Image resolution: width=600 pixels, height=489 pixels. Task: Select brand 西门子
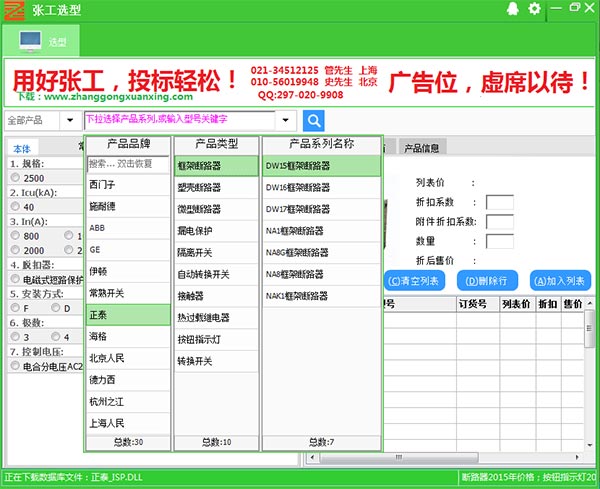pos(128,185)
